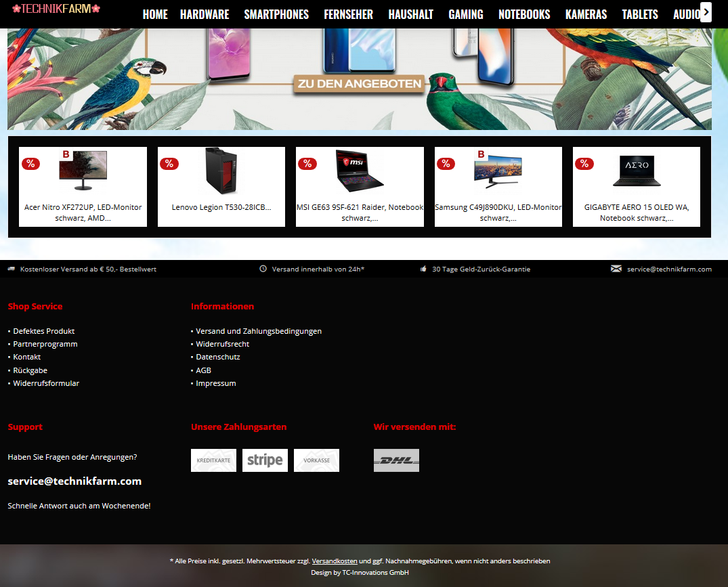Click the Acer Nitro XF272UP product title
The image size is (728, 587).
(x=83, y=213)
